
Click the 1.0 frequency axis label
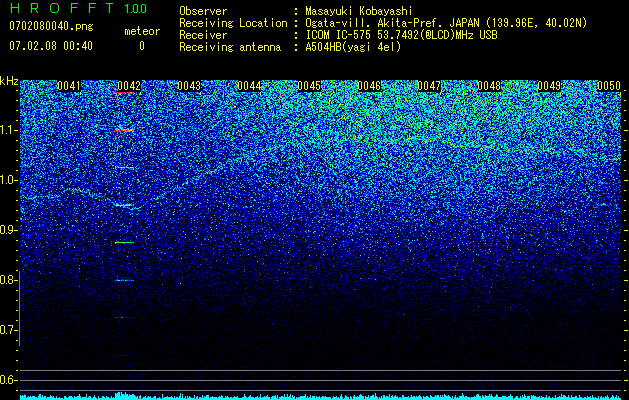click(9, 180)
